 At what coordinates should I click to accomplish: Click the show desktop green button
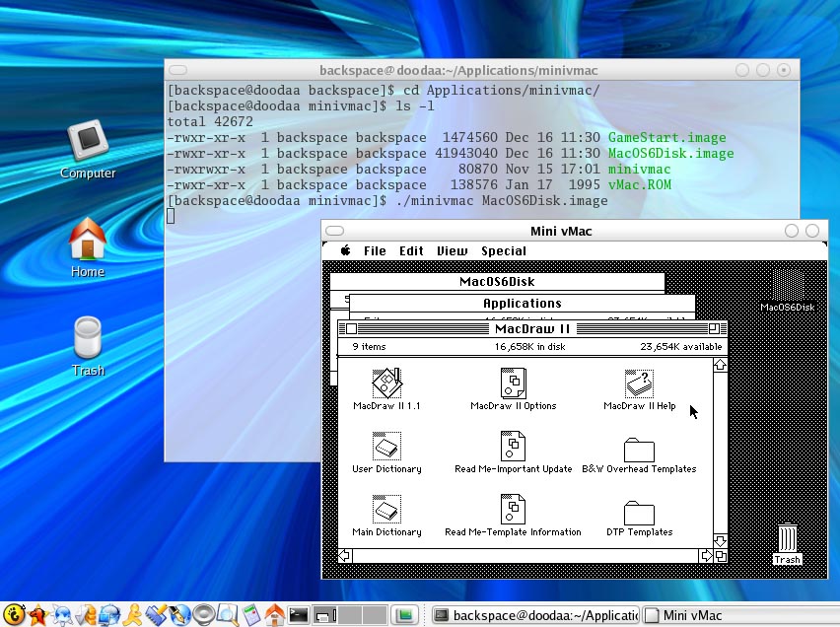(x=404, y=614)
